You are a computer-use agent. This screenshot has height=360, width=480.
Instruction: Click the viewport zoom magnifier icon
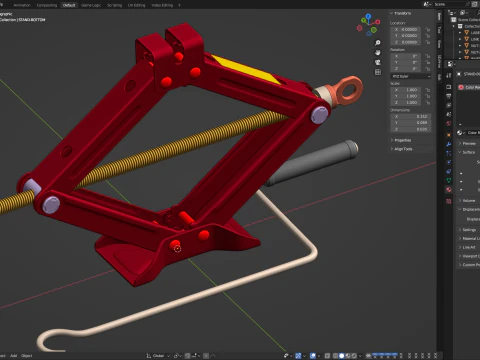378,43
